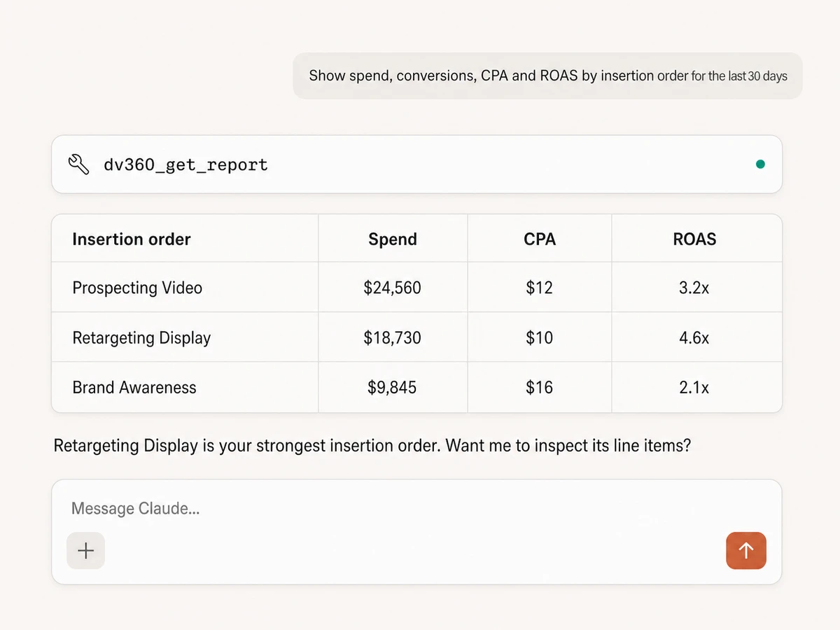The height and width of the screenshot is (630, 840).
Task: Select the Prospecting Video row name
Action: (137, 288)
